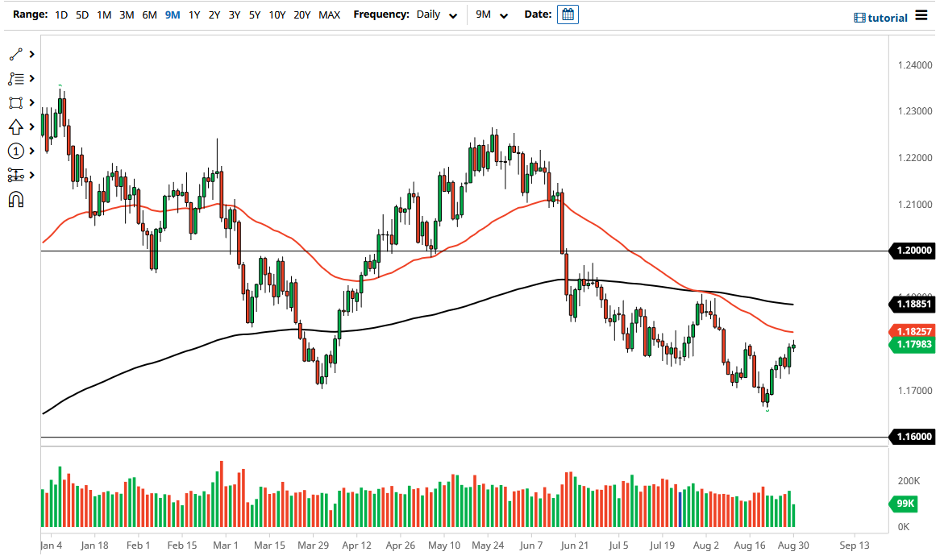Toggle the magnet snap tool
Image resolution: width=940 pixels, height=560 pixels.
click(x=16, y=200)
